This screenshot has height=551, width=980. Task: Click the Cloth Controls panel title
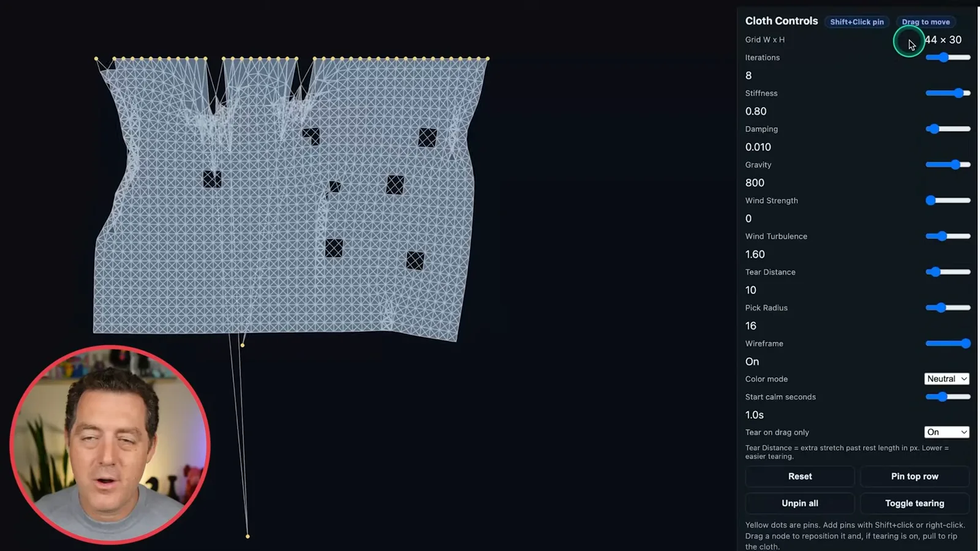[x=782, y=21]
